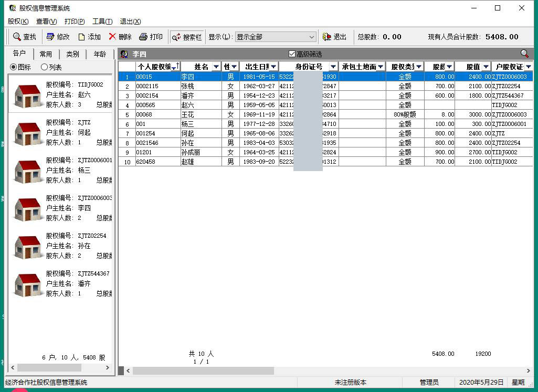The width and height of the screenshot is (538, 392).
Task: Open the 股权(K) menu
Action: tap(18, 22)
